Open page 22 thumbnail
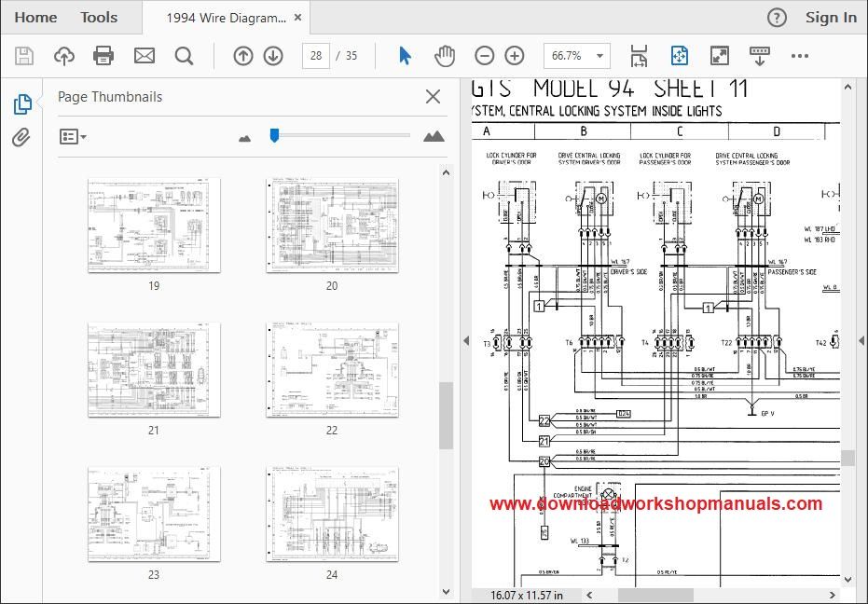The image size is (868, 604). [x=332, y=370]
